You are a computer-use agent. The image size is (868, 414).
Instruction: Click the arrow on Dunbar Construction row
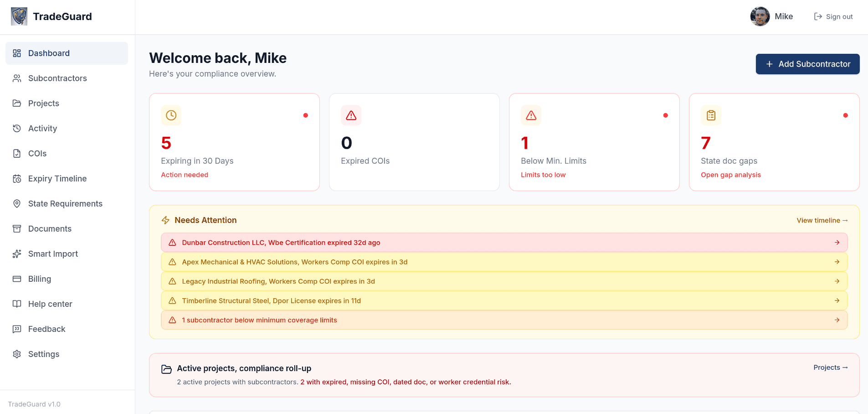[x=837, y=243]
